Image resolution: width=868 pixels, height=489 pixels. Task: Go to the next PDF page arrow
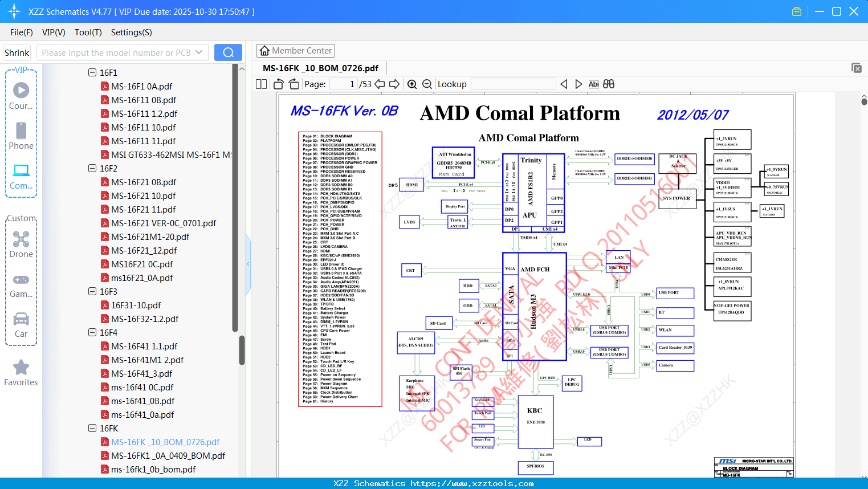coord(394,84)
